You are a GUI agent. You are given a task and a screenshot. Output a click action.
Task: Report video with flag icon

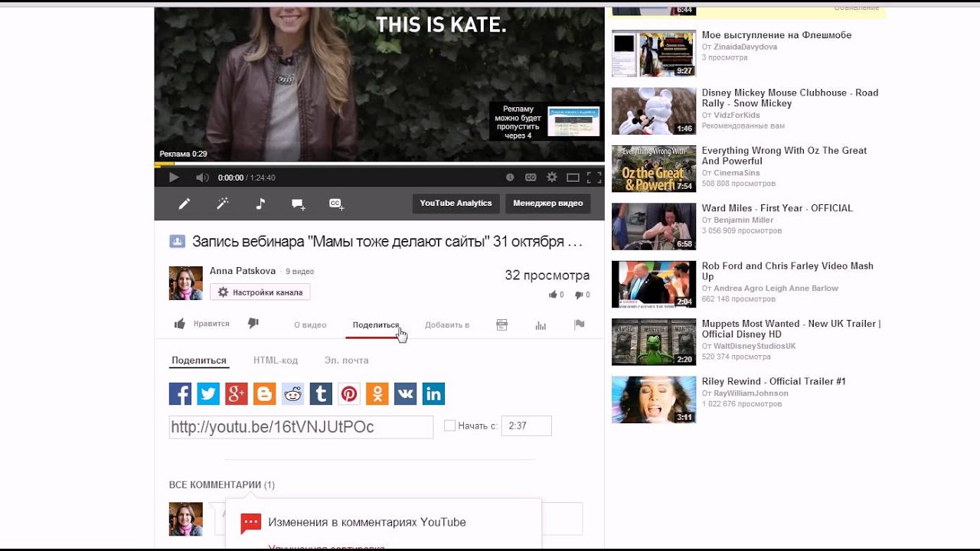point(580,324)
